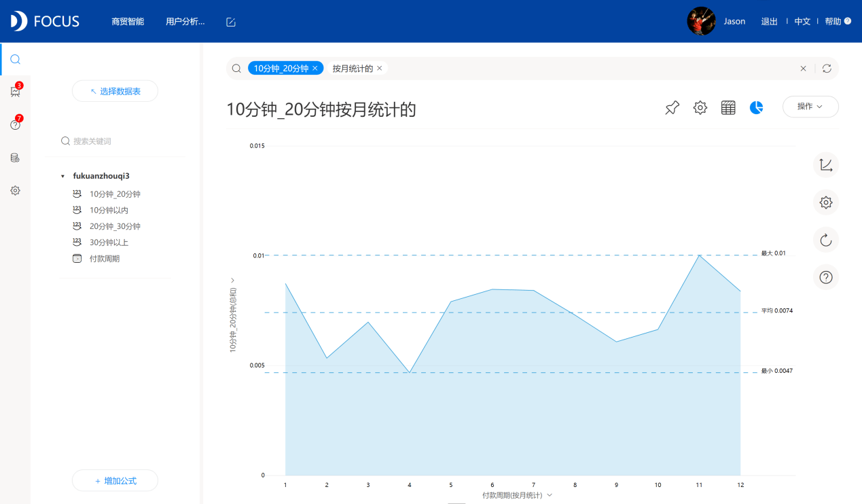Viewport: 862px width, 504px height.
Task: Refresh the chart with right-side refresh icon
Action: [x=825, y=239]
